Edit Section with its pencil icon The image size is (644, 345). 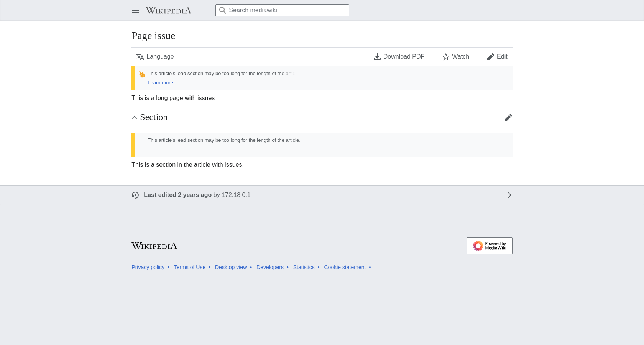pyautogui.click(x=509, y=117)
